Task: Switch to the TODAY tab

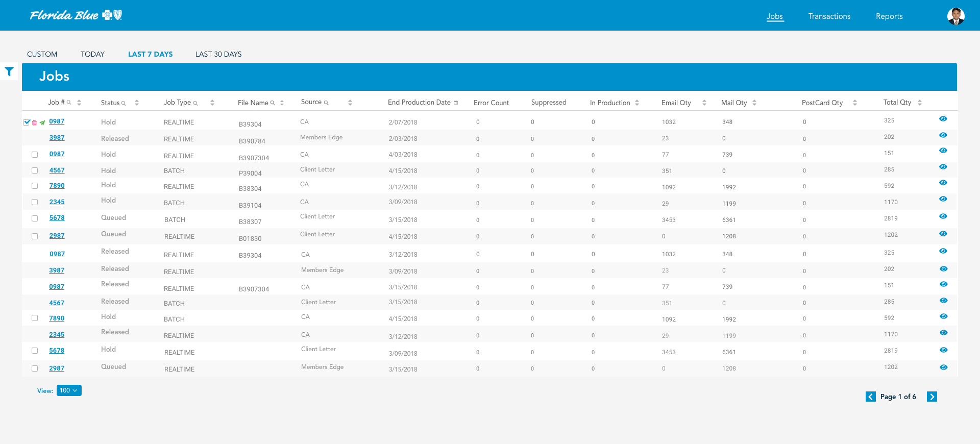Action: (x=92, y=54)
